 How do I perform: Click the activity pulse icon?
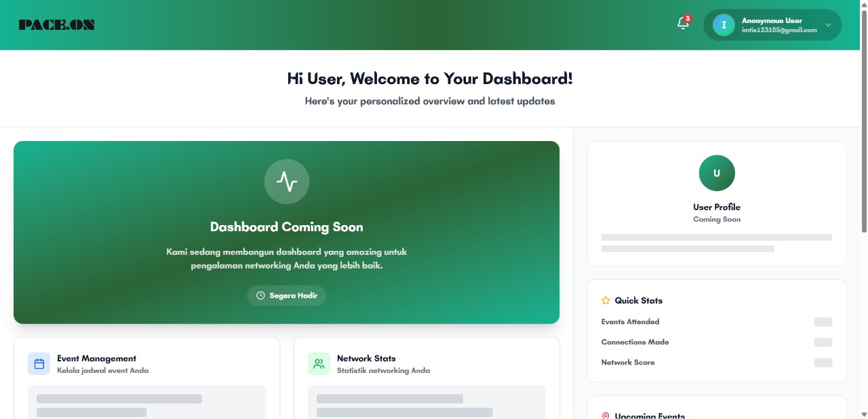(287, 181)
